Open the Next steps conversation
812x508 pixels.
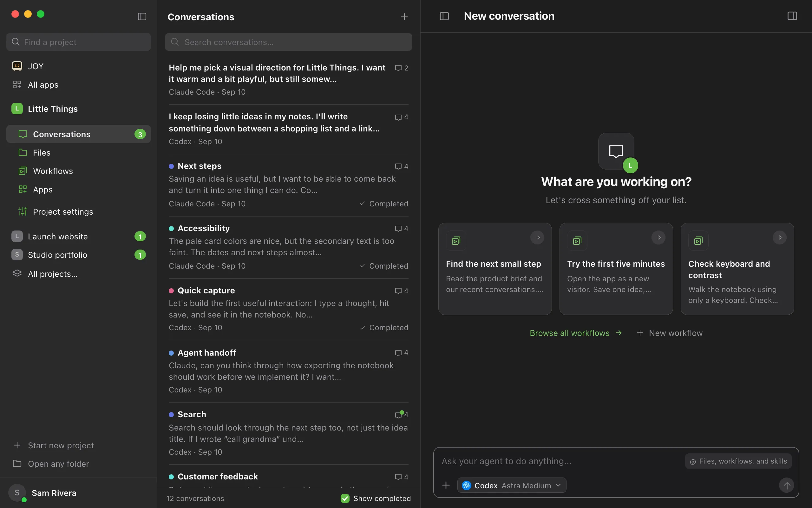pos(289,185)
